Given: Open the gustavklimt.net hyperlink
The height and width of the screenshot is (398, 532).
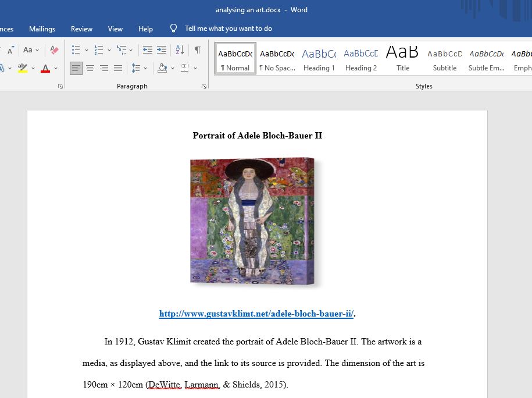Looking at the screenshot, I should 256,314.
